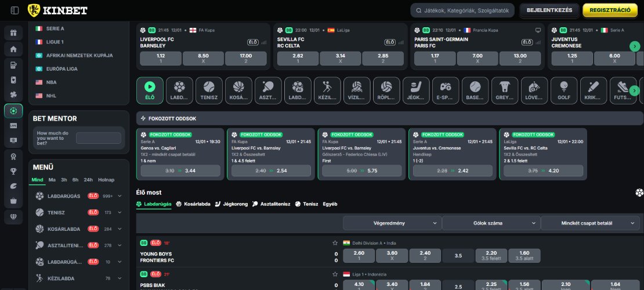Screen dimensions: 644x290
Task: Open the Kosárlabda live tab
Action: coord(193,204)
